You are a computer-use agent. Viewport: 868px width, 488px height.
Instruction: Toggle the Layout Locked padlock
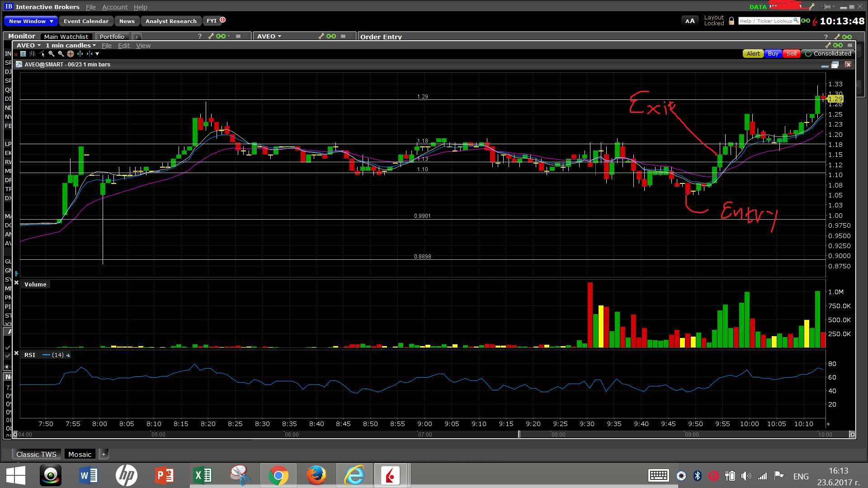pos(731,21)
